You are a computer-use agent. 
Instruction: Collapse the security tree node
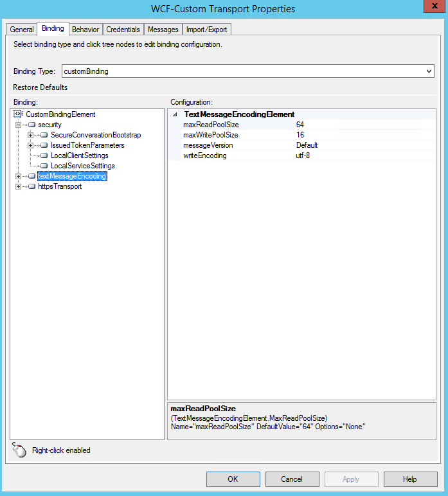(x=19, y=125)
